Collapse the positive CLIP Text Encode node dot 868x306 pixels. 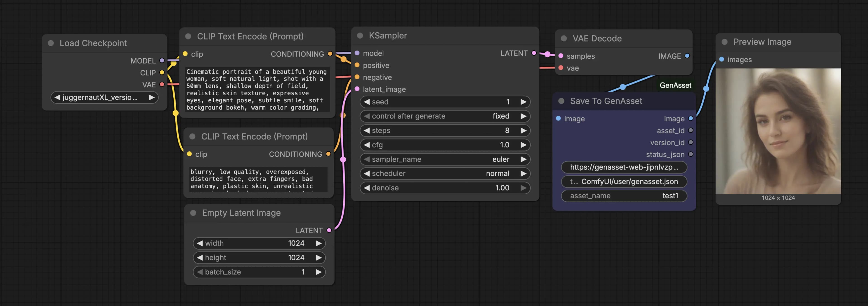pos(188,36)
